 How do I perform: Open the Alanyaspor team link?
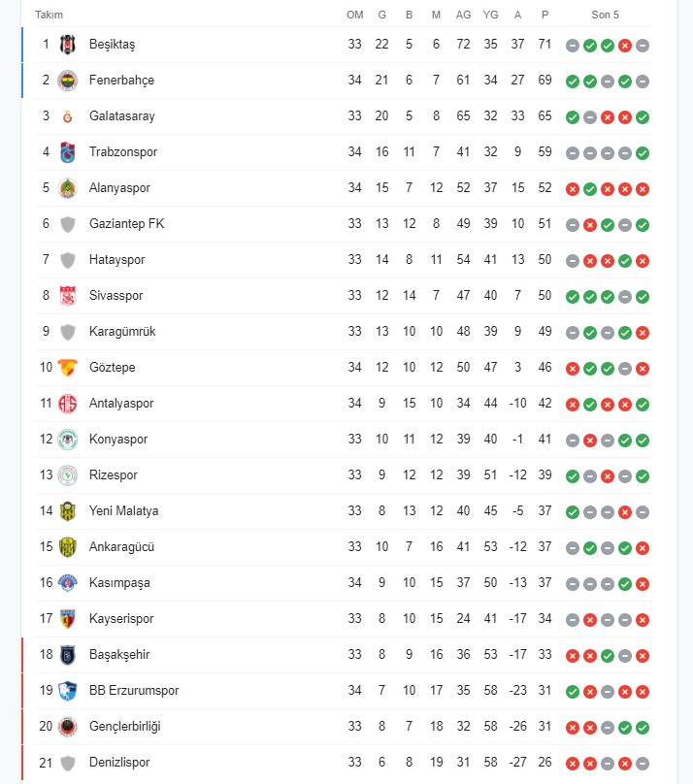click(119, 188)
